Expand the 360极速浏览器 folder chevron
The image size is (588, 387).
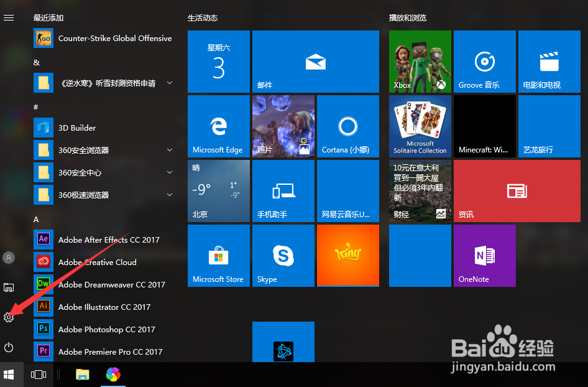click(170, 195)
